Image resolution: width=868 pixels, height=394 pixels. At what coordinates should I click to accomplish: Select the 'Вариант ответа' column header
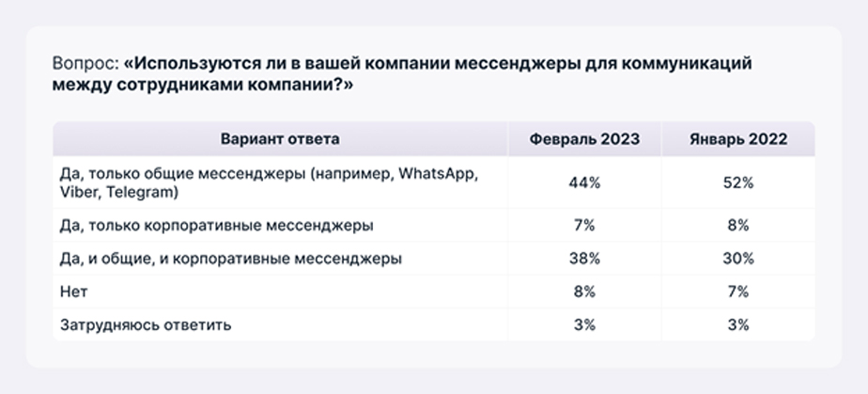click(280, 138)
